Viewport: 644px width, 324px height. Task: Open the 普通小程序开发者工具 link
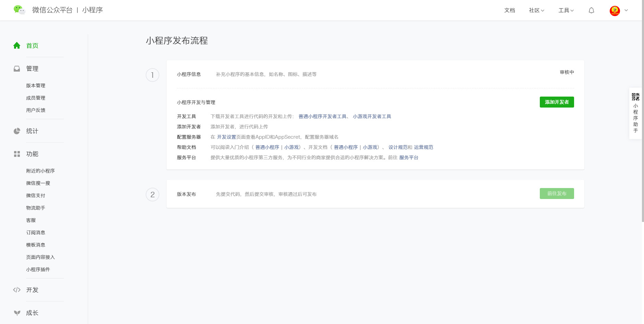[x=323, y=116]
